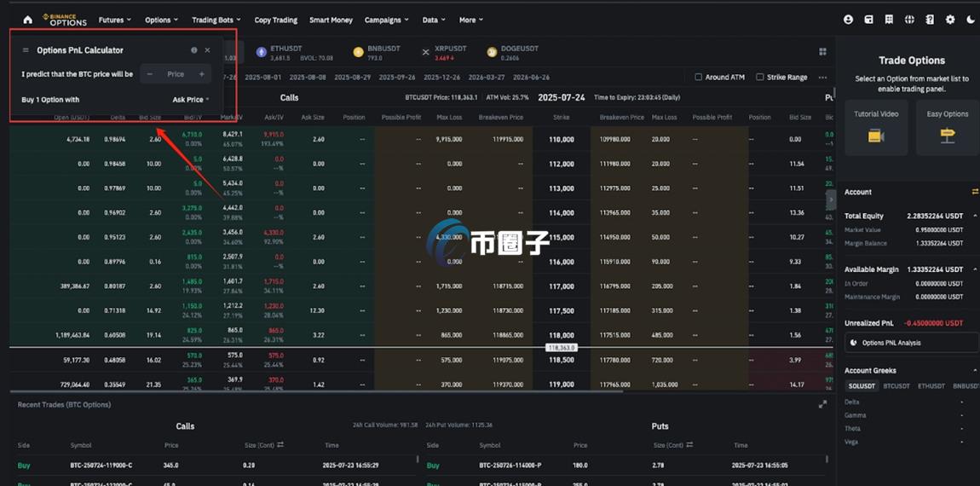Viewport: 980px width, 486px height.
Task: Collapse the right trade panel arrow
Action: click(831, 200)
